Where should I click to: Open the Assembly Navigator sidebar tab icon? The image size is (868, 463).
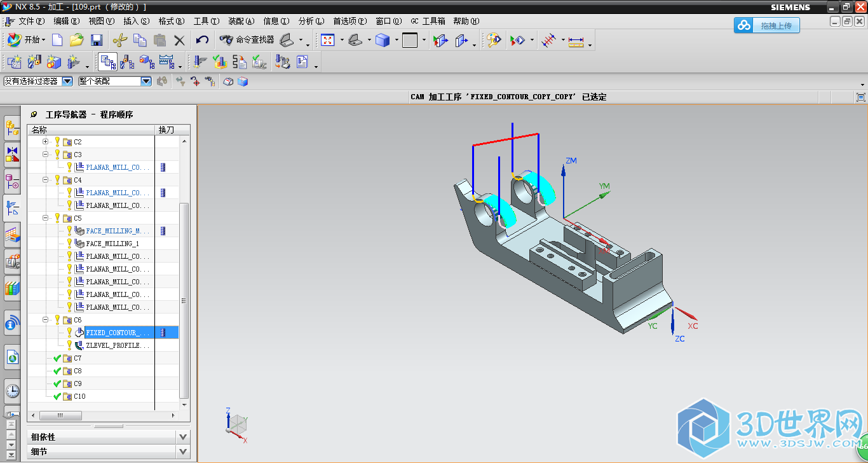point(12,128)
